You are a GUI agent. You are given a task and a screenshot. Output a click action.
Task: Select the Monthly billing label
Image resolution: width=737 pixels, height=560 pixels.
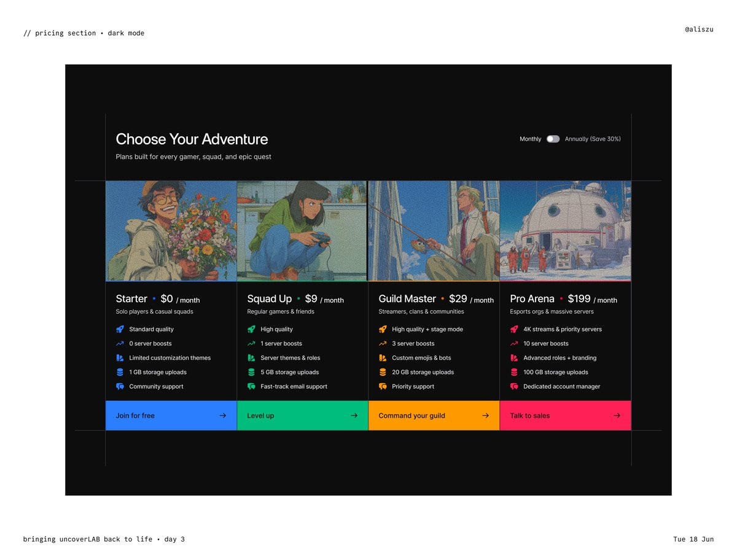(530, 139)
